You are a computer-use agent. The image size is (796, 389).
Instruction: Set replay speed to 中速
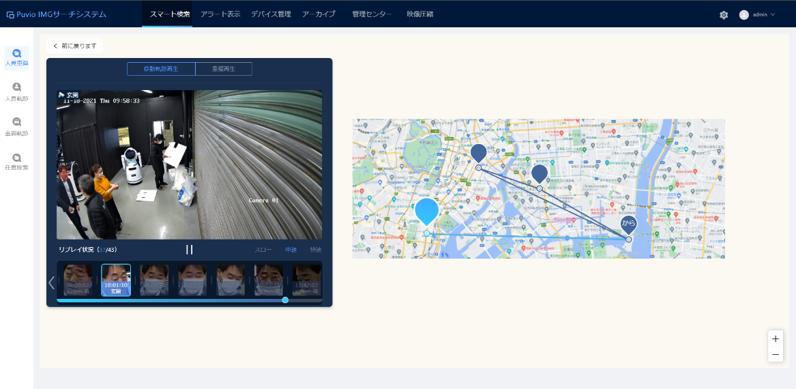tap(291, 250)
